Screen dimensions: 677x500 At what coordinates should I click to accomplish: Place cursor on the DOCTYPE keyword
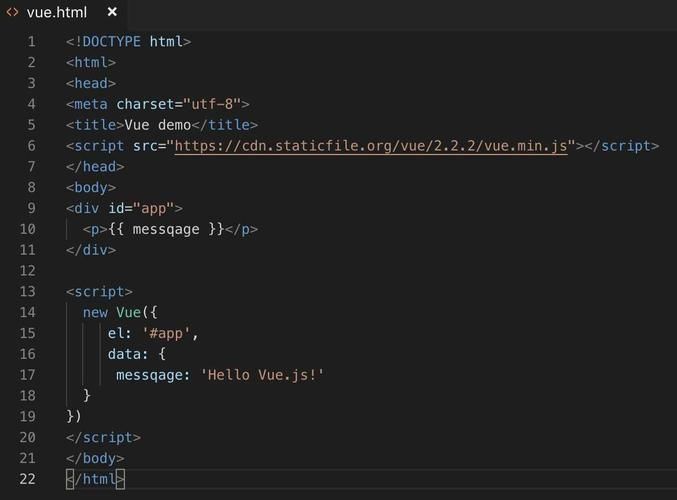click(112, 42)
